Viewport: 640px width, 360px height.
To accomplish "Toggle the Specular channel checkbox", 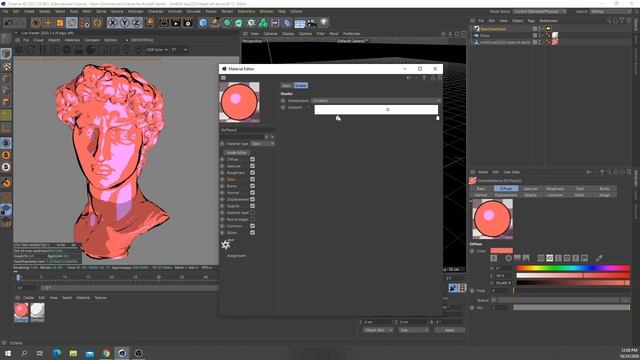I will (252, 166).
